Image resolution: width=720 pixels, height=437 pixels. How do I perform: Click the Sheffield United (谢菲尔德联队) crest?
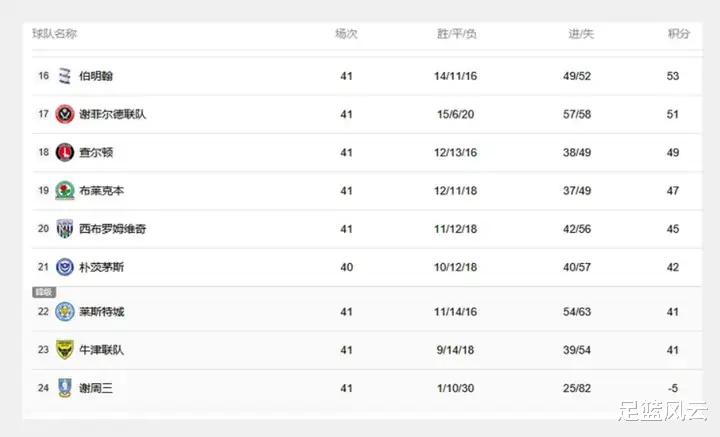tap(65, 114)
